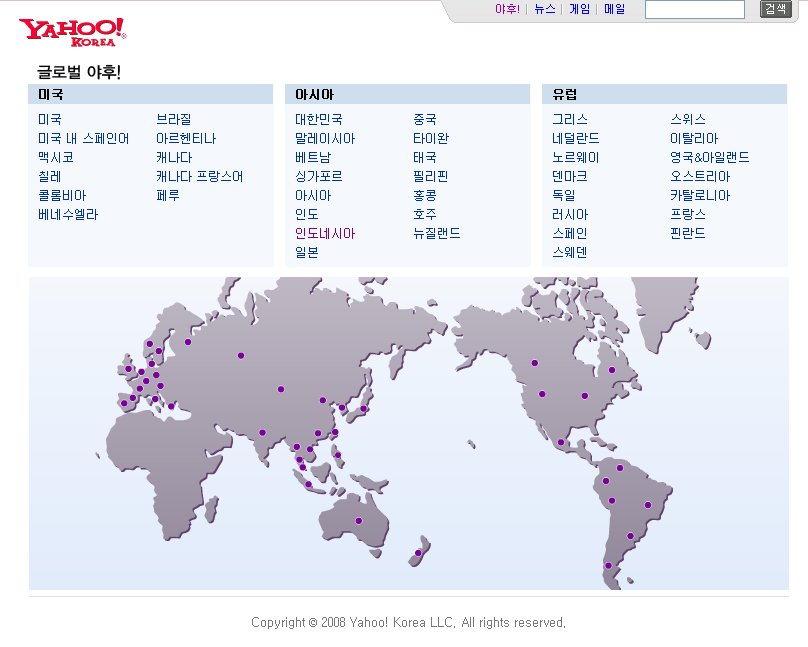Open the 스페인 link under 유럽
The image size is (808, 647).
click(570, 234)
